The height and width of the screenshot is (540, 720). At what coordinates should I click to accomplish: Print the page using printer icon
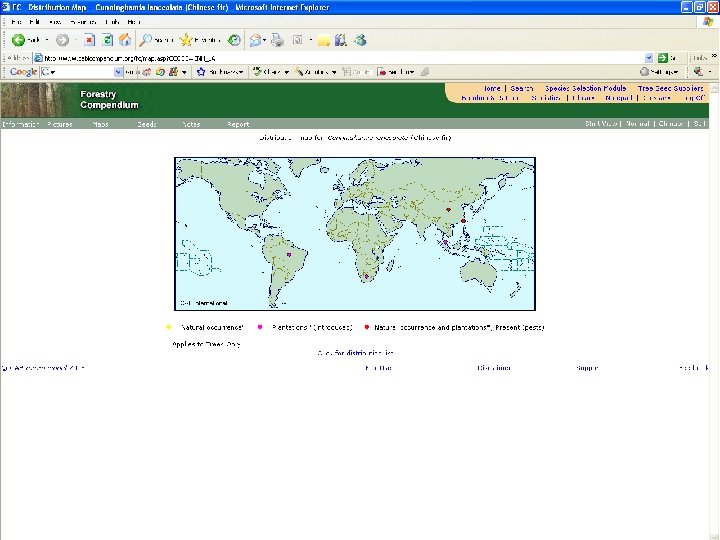pyautogui.click(x=277, y=40)
